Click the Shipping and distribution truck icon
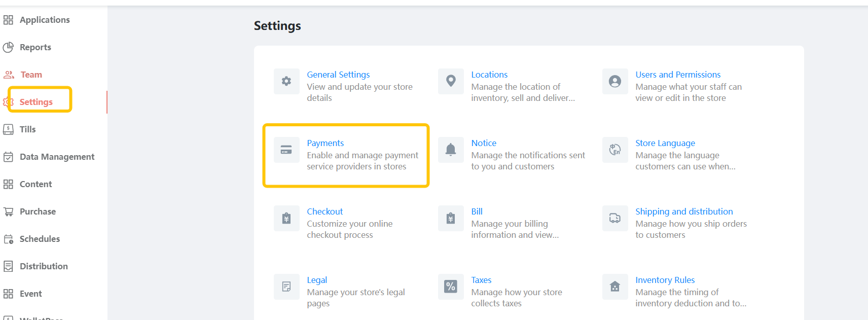The width and height of the screenshot is (868, 320). (615, 218)
